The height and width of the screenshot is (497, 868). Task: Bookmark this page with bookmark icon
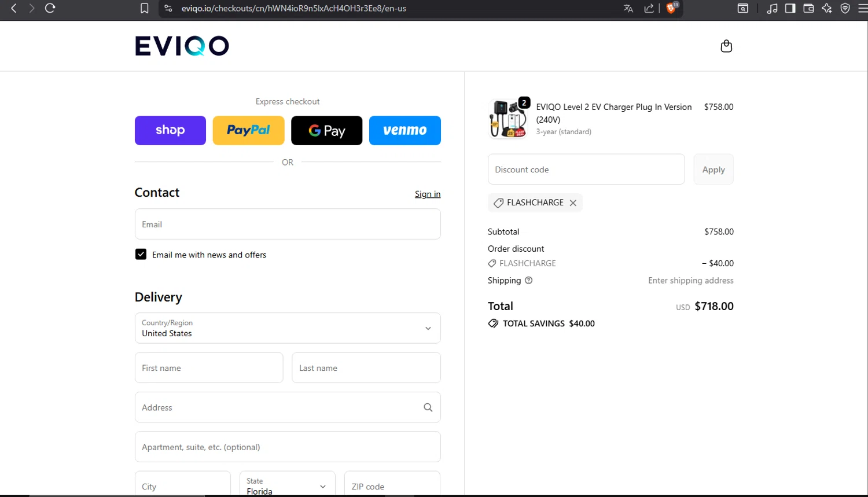(x=145, y=8)
